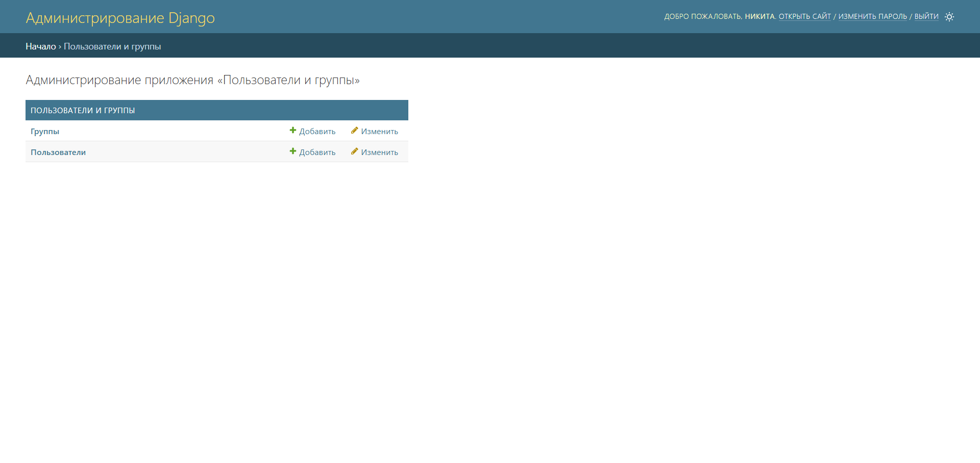The width and height of the screenshot is (980, 463).
Task: Click green plus icon in Пользователи row
Action: 293,151
